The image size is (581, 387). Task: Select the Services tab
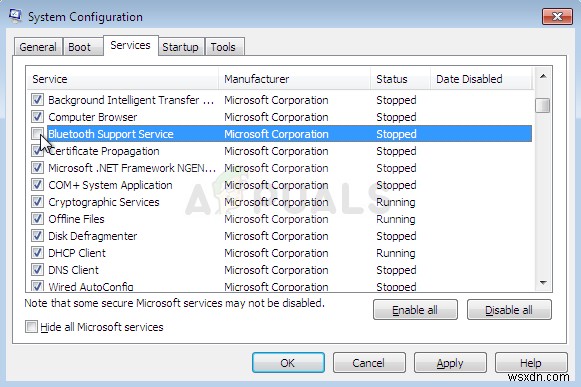130,45
